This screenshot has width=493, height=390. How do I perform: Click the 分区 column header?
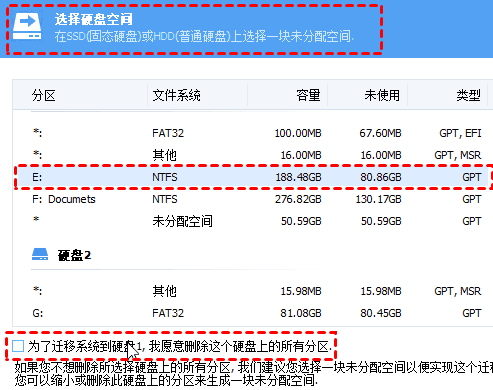(x=44, y=95)
